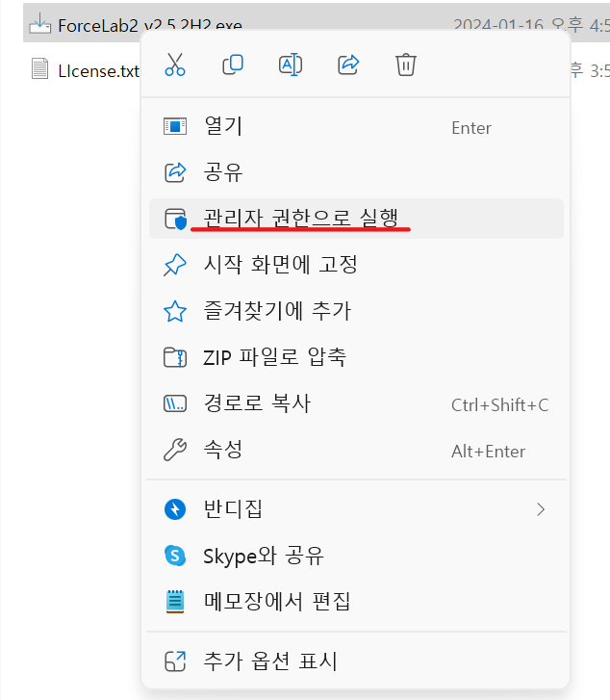The image size is (610, 700).
Task: Click the Copy icon in context menu
Action: point(233,65)
